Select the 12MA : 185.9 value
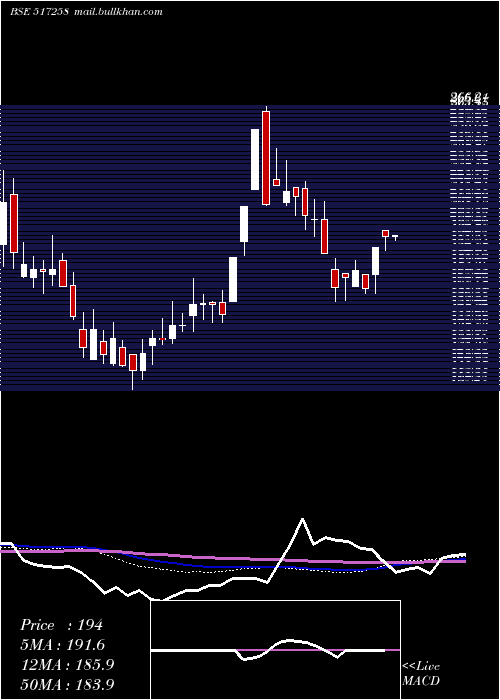This screenshot has height=700, width=500. [x=67, y=665]
